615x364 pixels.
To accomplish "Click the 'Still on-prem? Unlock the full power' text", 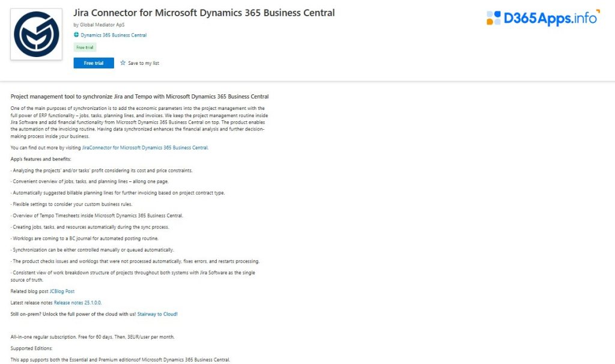I will point(73,314).
